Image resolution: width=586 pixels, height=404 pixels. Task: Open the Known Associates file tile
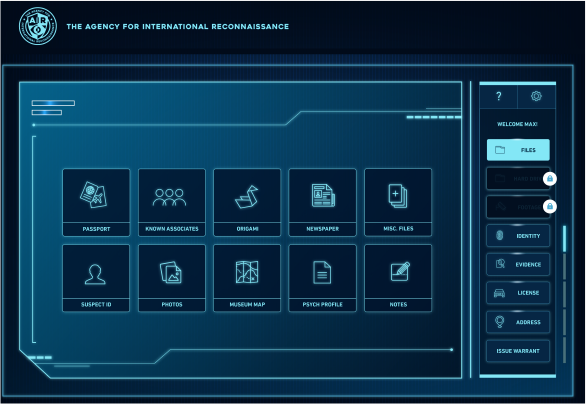pyautogui.click(x=172, y=202)
